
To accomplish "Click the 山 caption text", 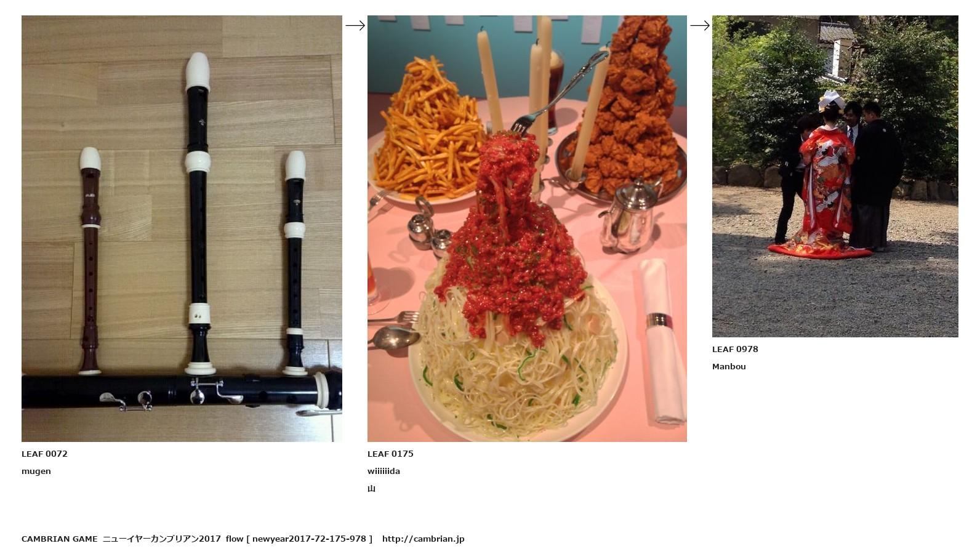I will pyautogui.click(x=371, y=489).
